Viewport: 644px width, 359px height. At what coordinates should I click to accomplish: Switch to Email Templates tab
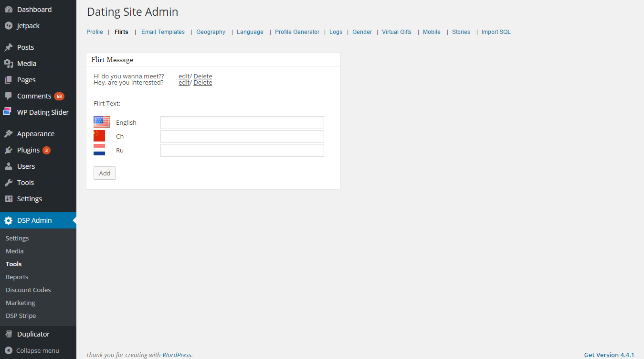(x=163, y=32)
